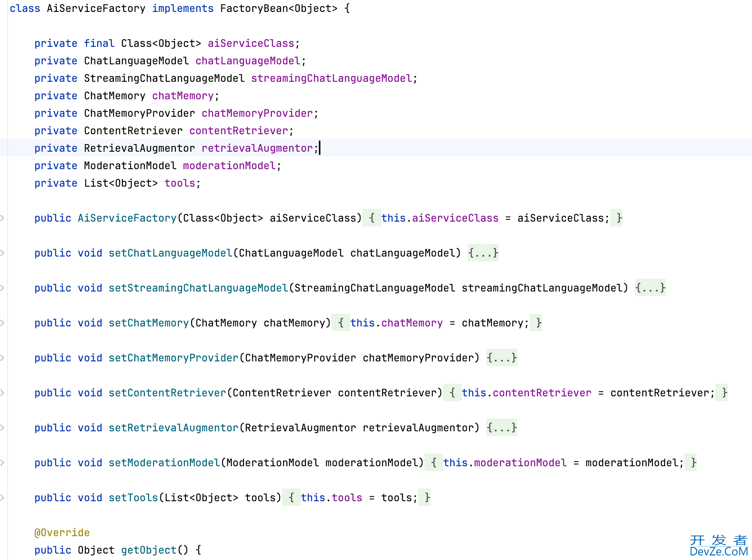Click the contentRetriever field name
This screenshot has width=752, height=560.
point(239,131)
